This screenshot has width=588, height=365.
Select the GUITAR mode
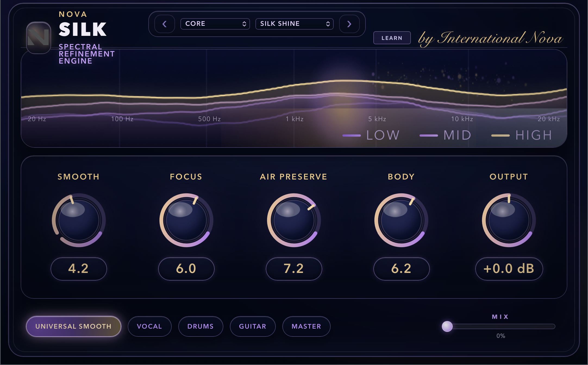pyautogui.click(x=253, y=326)
